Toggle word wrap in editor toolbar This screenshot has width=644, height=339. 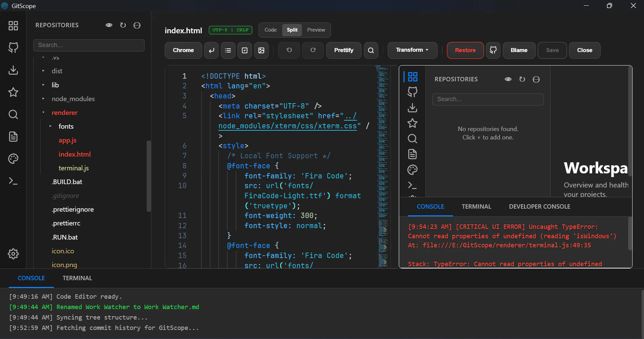pyautogui.click(x=211, y=50)
